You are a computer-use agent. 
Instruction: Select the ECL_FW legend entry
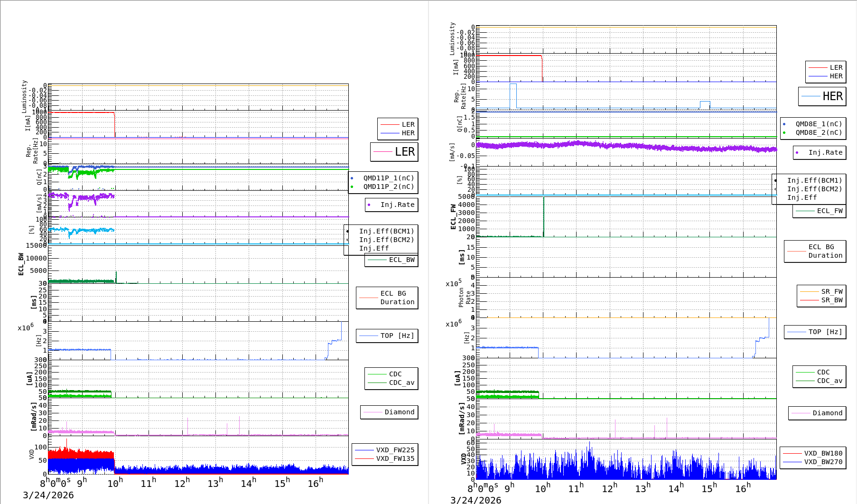point(829,211)
